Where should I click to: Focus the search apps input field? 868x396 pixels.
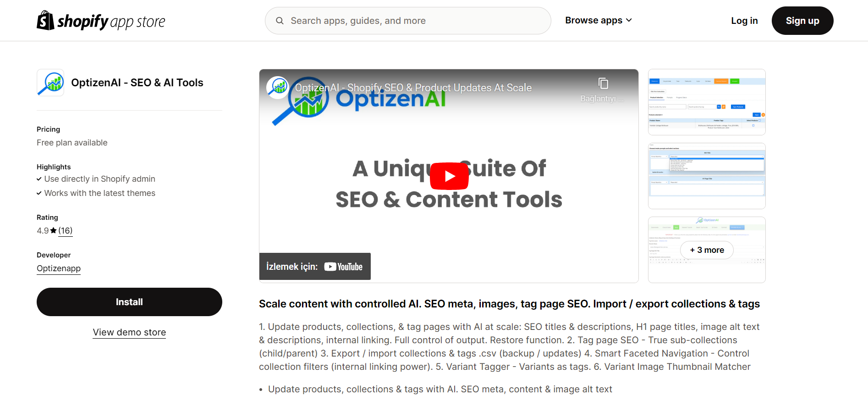click(408, 21)
